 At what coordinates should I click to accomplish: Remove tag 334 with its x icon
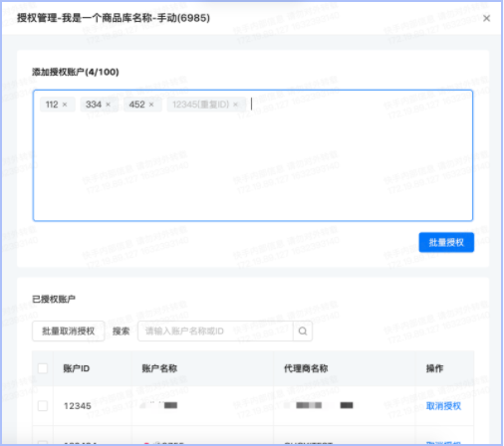point(108,105)
